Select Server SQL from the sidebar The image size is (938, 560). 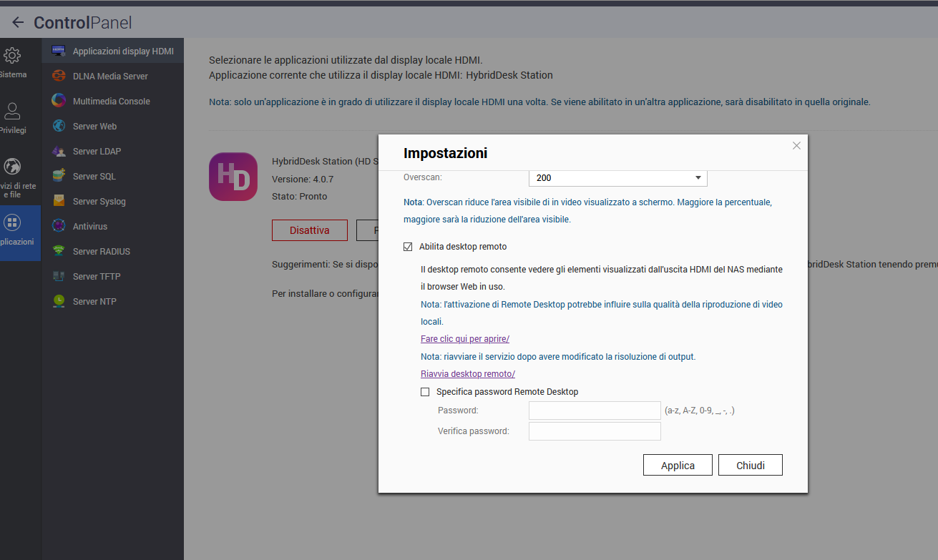click(94, 177)
